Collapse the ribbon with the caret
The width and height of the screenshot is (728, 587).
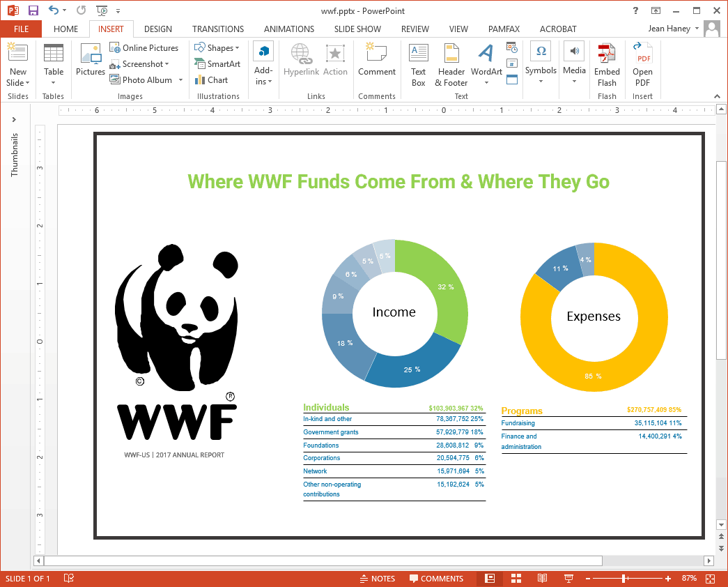pyautogui.click(x=718, y=96)
